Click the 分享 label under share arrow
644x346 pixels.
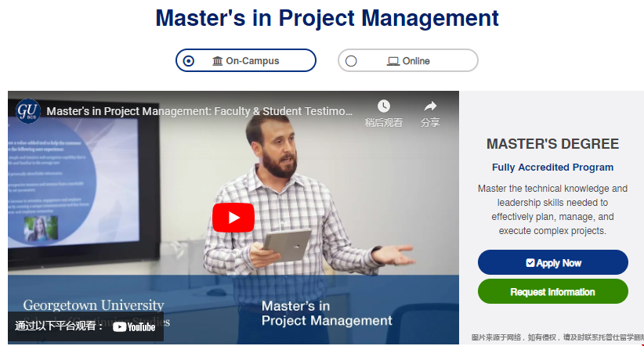[x=430, y=123]
